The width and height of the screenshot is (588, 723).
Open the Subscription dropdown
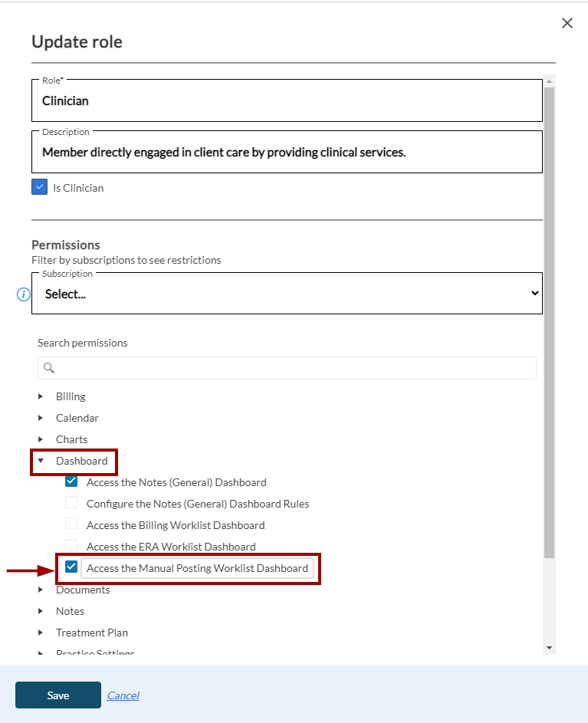[287, 294]
